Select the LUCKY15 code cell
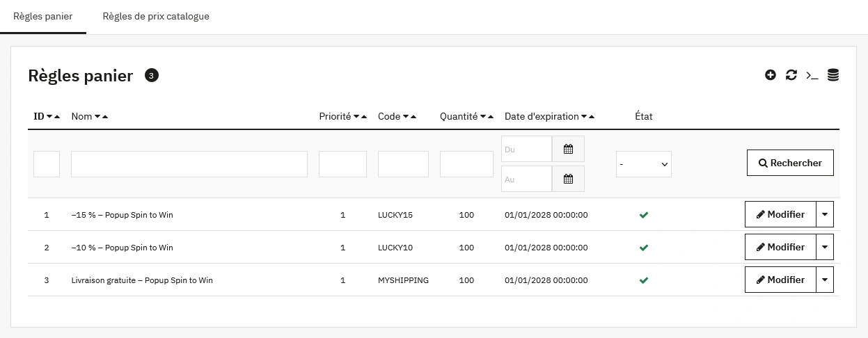868x338 pixels. point(395,215)
